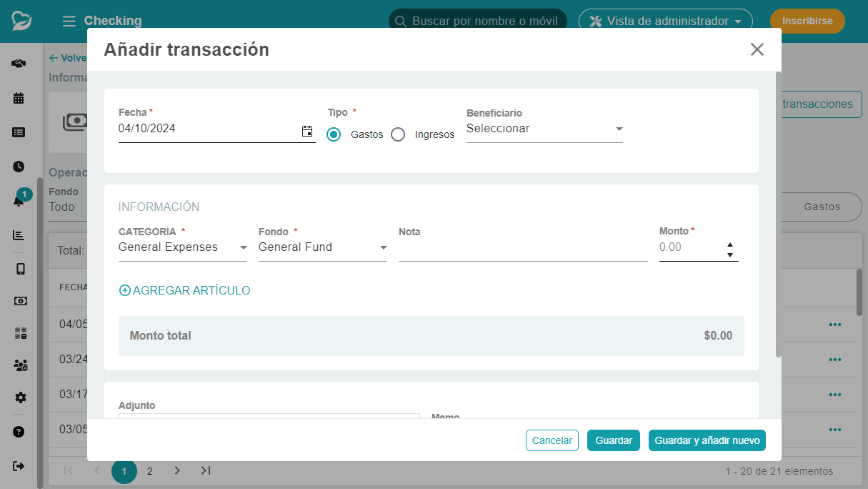Open the hamburger menu next to Checking
This screenshot has width=868, height=489.
pyautogui.click(x=69, y=21)
